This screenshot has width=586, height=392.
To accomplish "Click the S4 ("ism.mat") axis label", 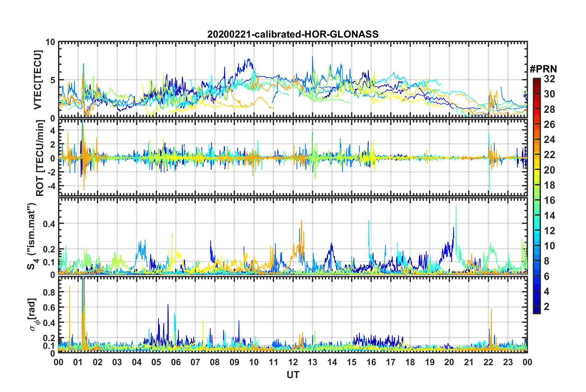I will [x=32, y=236].
